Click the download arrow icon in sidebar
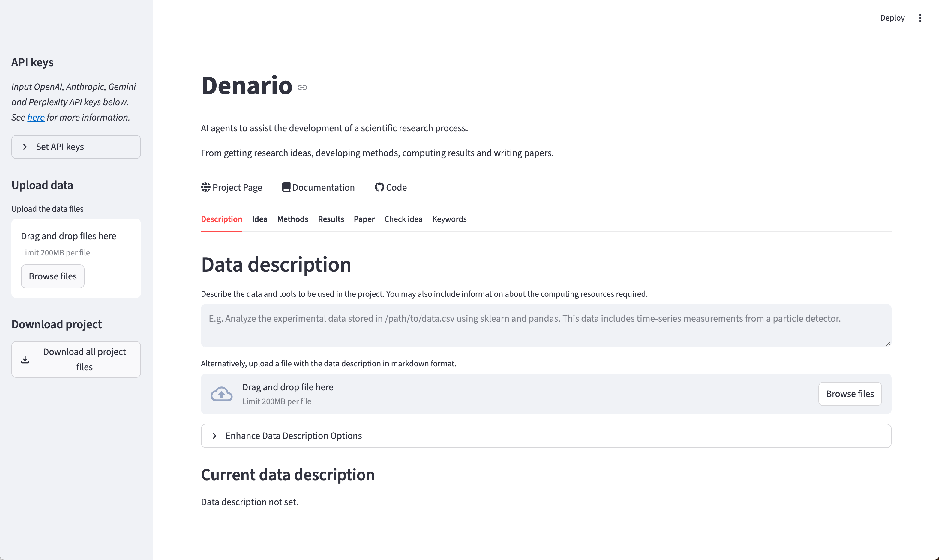 pyautogui.click(x=25, y=359)
